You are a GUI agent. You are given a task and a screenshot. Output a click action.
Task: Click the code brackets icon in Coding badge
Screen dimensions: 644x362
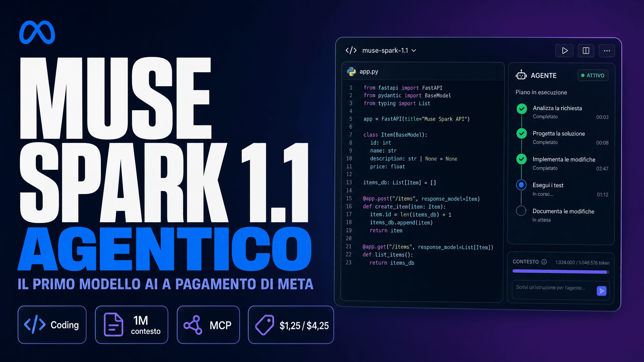pyautogui.click(x=35, y=324)
